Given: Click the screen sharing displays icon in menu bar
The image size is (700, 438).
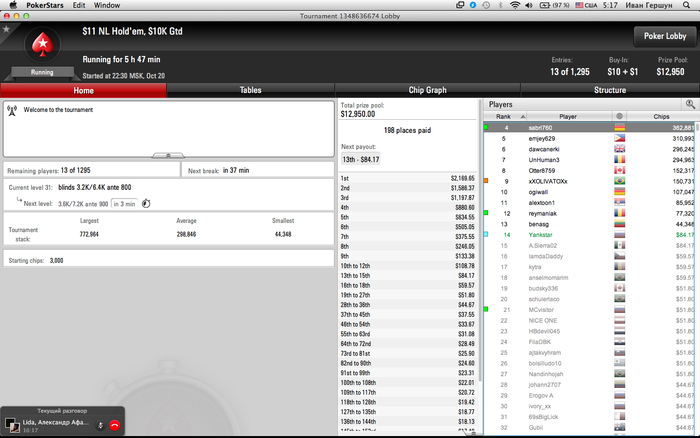Looking at the screenshot, I should 460,5.
